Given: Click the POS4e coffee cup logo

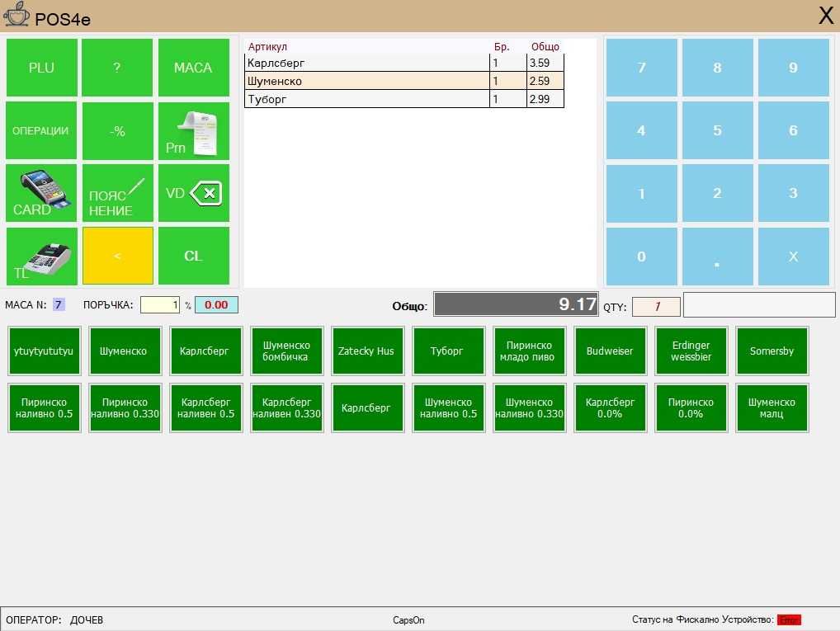Looking at the screenshot, I should pyautogui.click(x=16, y=15).
